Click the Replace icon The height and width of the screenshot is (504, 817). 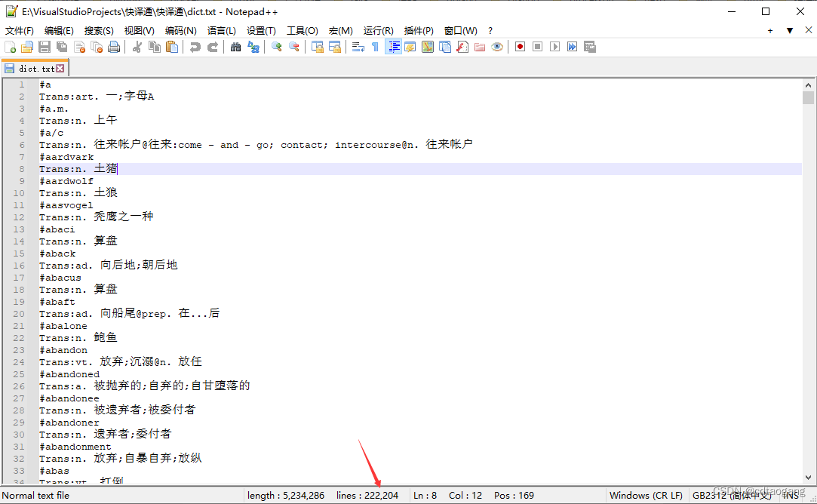click(253, 47)
